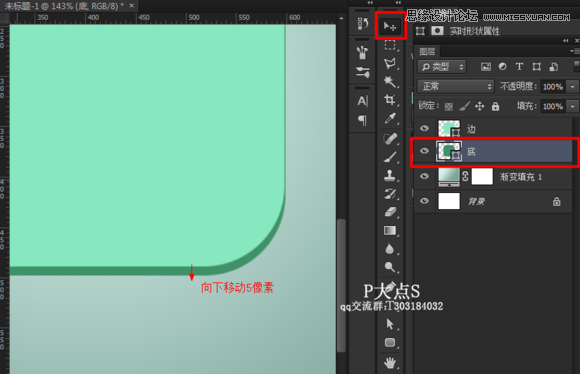The width and height of the screenshot is (580, 374).
Task: Select the 未标题-1 document tab
Action: tap(64, 6)
